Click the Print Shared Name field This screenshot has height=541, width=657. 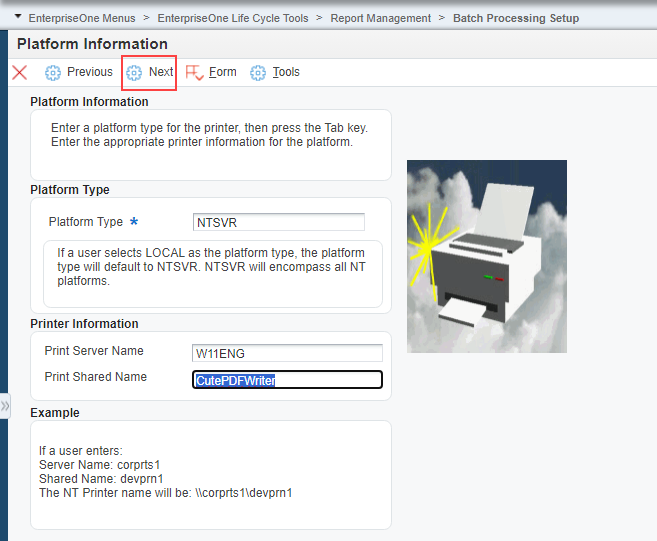coord(287,380)
